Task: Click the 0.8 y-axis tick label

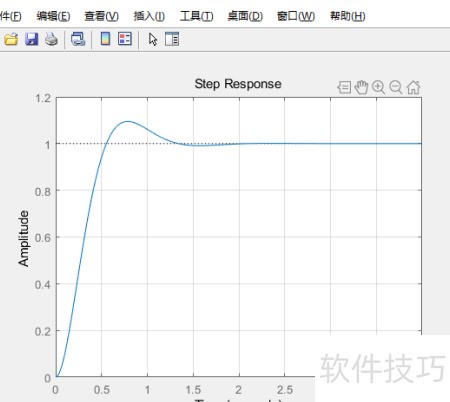Action: pos(43,192)
